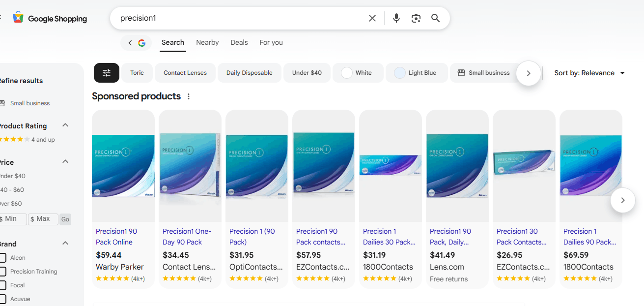The width and height of the screenshot is (644, 306).
Task: Click the Google Shopping logo
Action: (50, 18)
